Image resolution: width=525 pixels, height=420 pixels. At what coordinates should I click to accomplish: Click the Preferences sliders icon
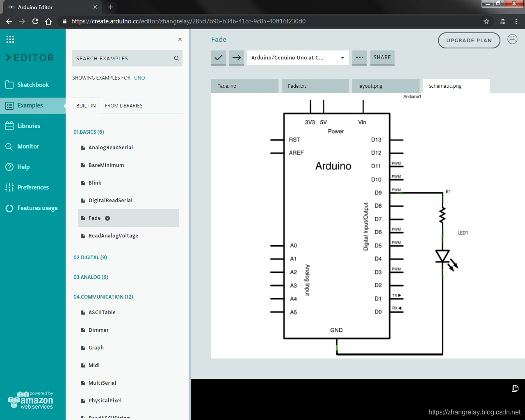pos(9,187)
